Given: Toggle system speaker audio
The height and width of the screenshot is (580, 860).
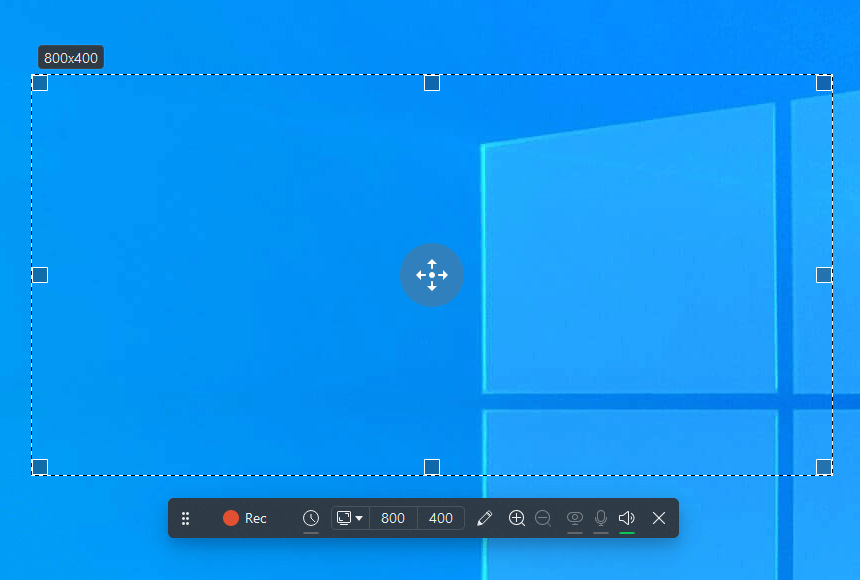Looking at the screenshot, I should (627, 518).
